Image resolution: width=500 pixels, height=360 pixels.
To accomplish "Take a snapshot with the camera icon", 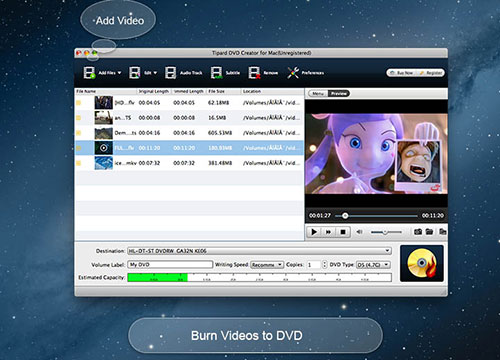I will pyautogui.click(x=418, y=232).
